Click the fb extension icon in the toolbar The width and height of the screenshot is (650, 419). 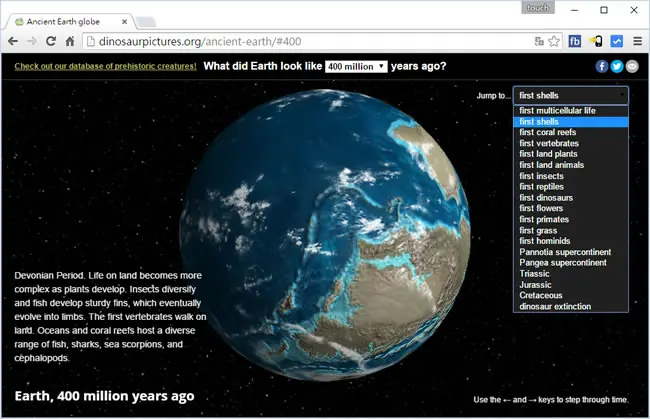(575, 41)
